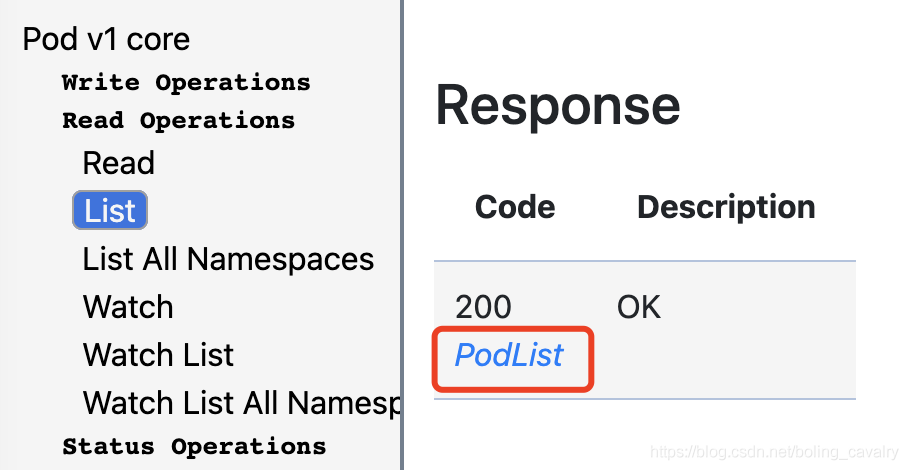Viewport: 908px width, 470px height.
Task: Click the Response heading
Action: coord(557,105)
